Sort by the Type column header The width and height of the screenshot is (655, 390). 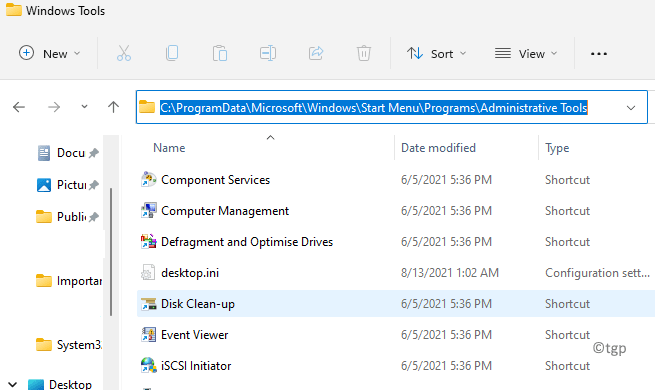tap(557, 148)
